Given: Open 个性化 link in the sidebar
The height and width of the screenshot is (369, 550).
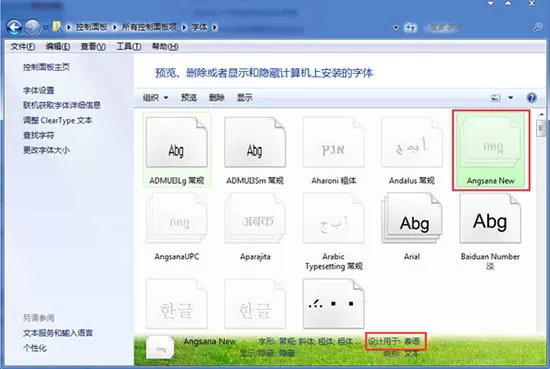Looking at the screenshot, I should coord(34,348).
